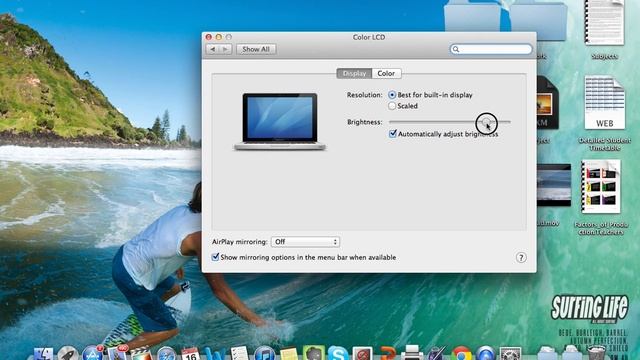The image size is (640, 360).
Task: Go forward with the right arrow button
Action: 225,49
